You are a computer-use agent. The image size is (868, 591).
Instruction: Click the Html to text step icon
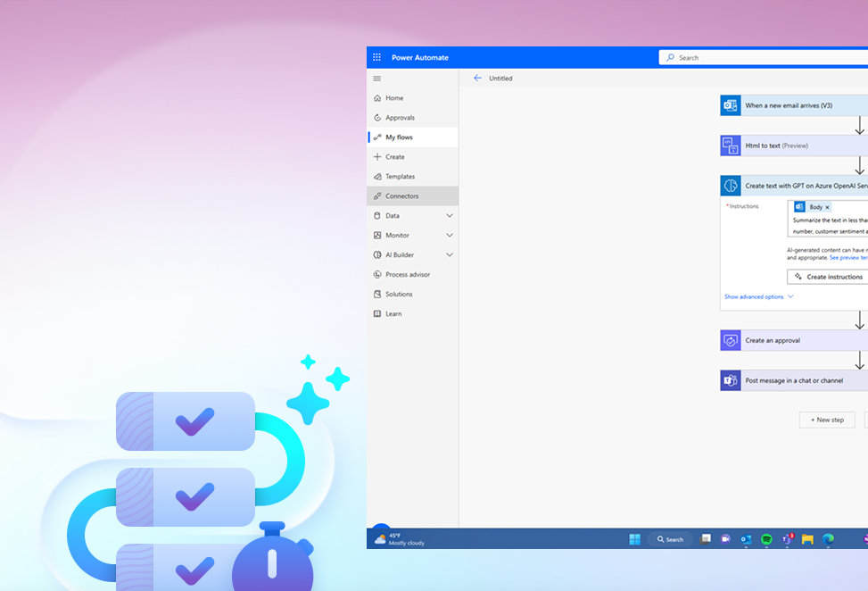pyautogui.click(x=731, y=146)
